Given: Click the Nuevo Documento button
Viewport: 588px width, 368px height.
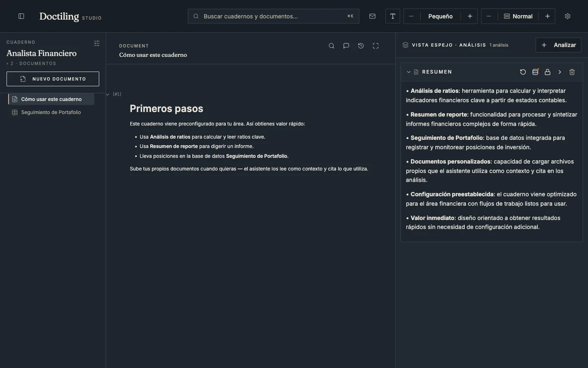Looking at the screenshot, I should (53, 79).
